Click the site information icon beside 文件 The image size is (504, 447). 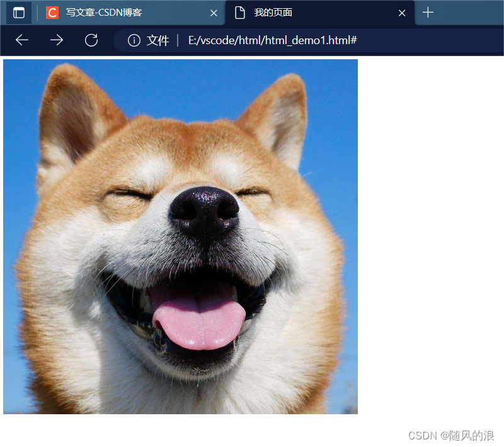pyautogui.click(x=134, y=40)
